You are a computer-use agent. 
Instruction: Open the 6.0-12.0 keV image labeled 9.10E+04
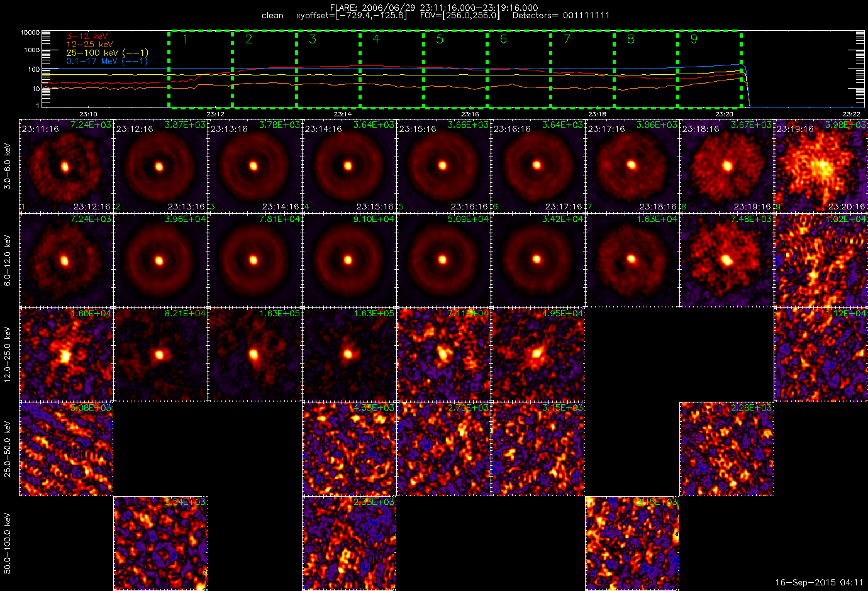pos(350,260)
